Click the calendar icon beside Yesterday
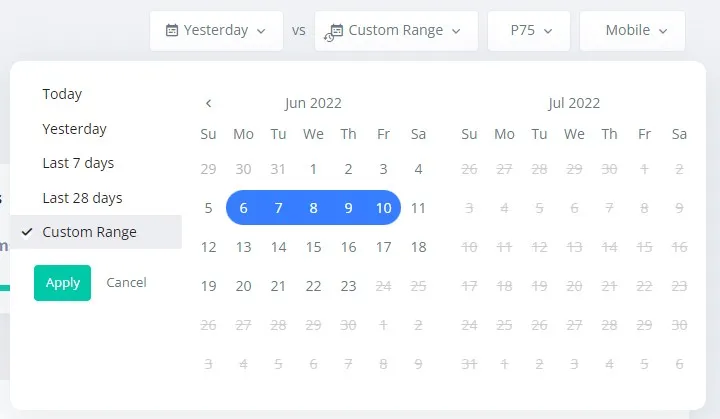 tap(172, 31)
